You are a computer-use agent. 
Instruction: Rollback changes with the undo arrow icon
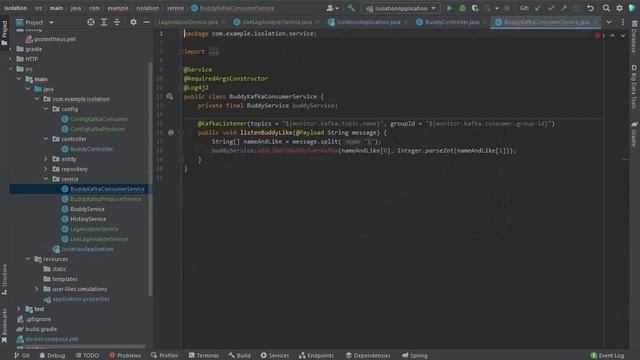[590, 8]
